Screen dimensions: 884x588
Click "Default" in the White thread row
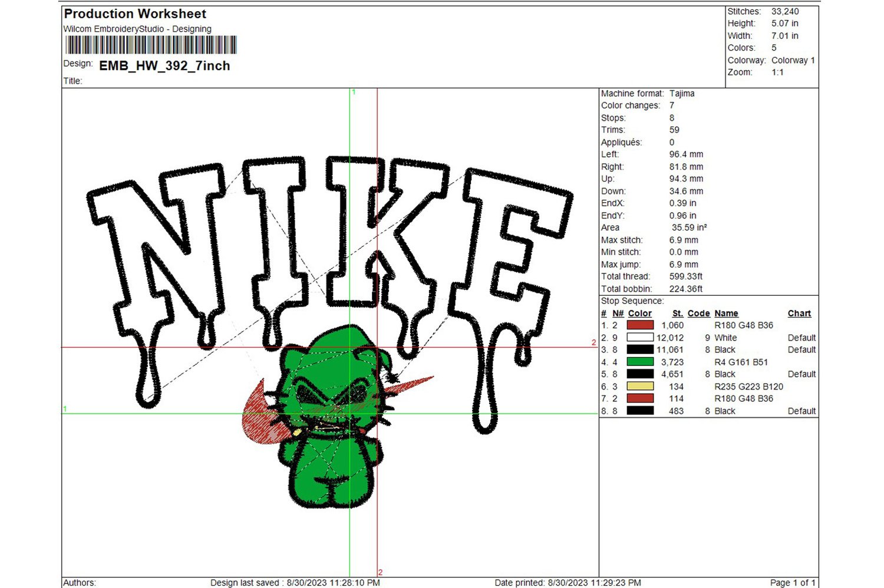[x=802, y=338]
